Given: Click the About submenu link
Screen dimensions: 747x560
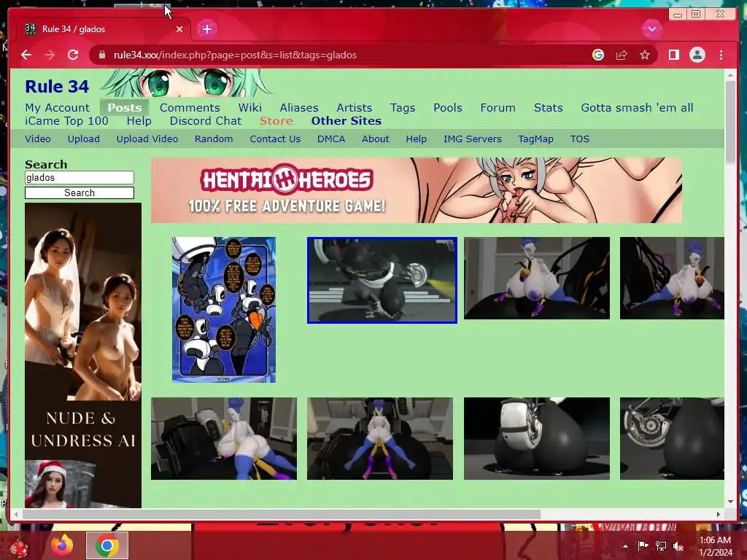Looking at the screenshot, I should click(376, 139).
